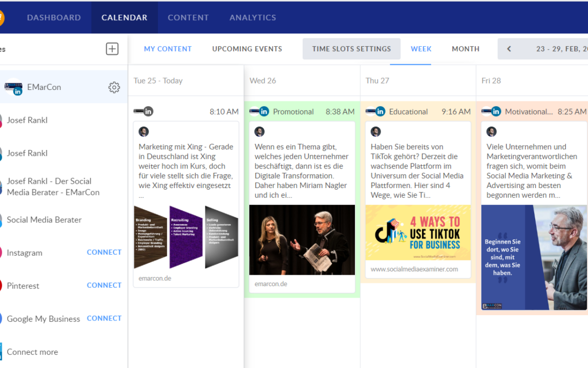Click the 'Educational' category label
Screen dimensions: 588x368
(408, 112)
